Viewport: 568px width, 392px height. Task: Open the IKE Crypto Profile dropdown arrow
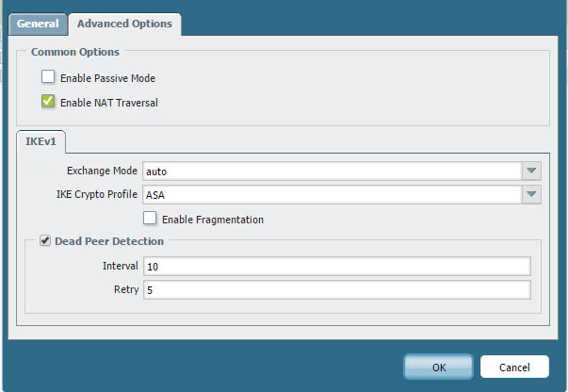[531, 195]
